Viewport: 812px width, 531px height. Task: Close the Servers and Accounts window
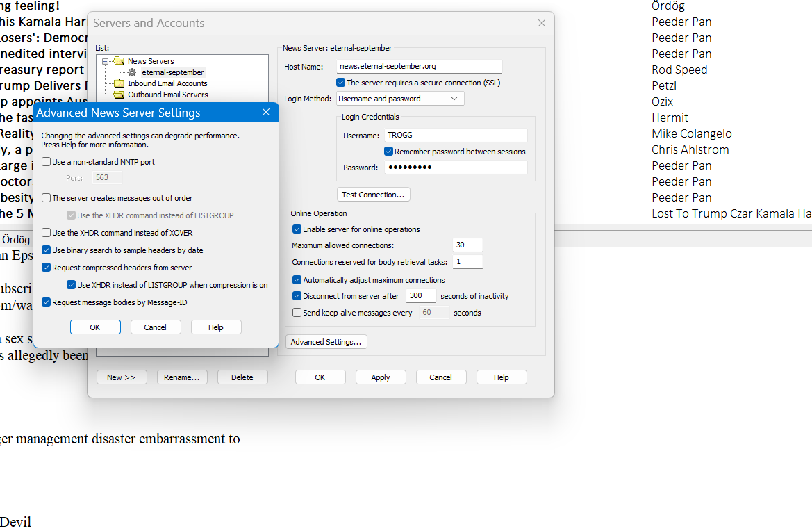coord(542,23)
